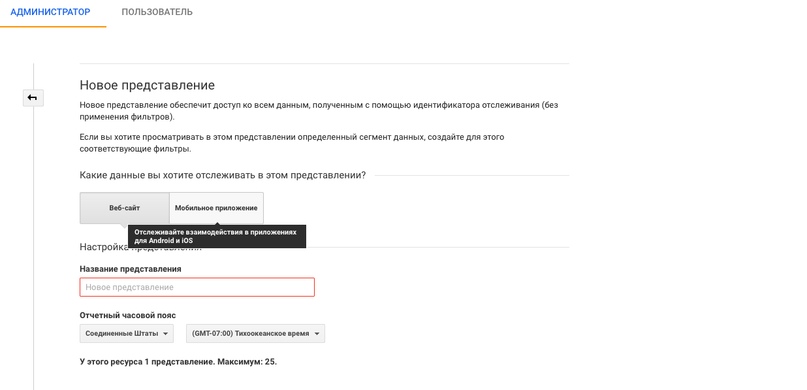Open the Соединенные Штаты country dropdown
Screen dimensions: 807x390
127,333
